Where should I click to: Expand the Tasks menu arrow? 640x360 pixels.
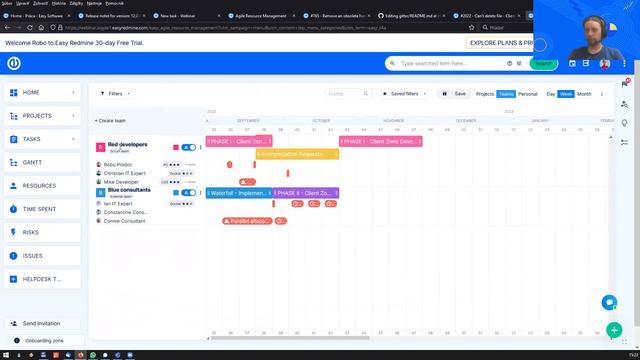coord(73,139)
